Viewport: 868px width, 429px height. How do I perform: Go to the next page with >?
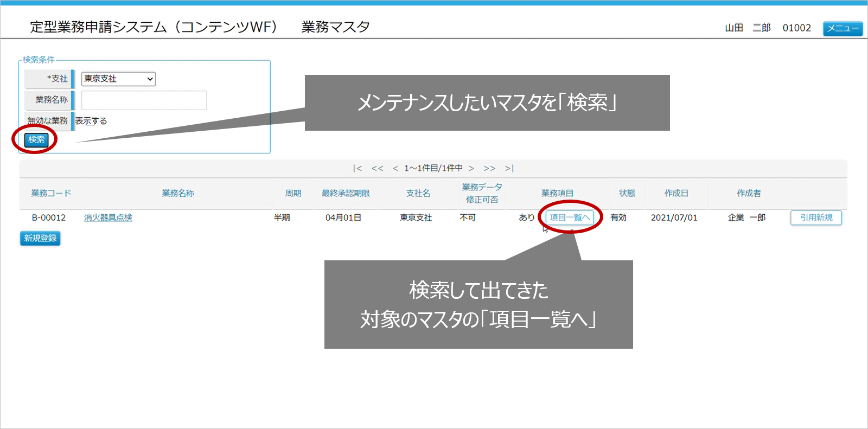click(471, 168)
